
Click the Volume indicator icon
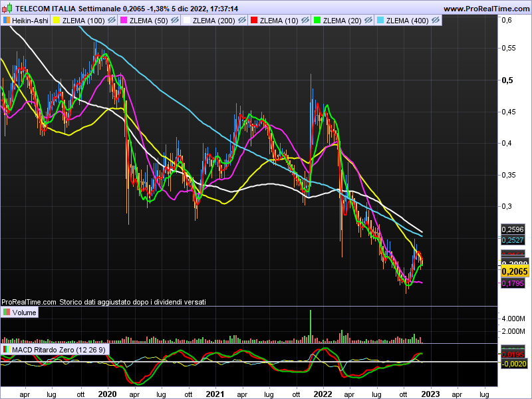[6, 312]
